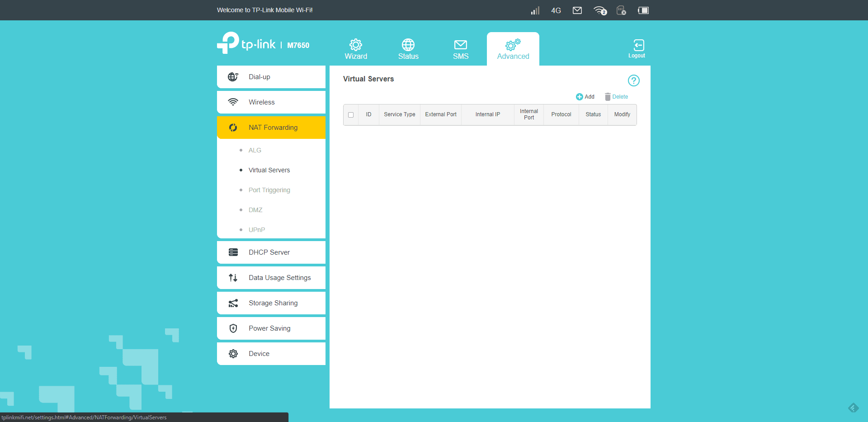Tick the select-all checkbox in table header
The height and width of the screenshot is (422, 868).
tap(351, 115)
